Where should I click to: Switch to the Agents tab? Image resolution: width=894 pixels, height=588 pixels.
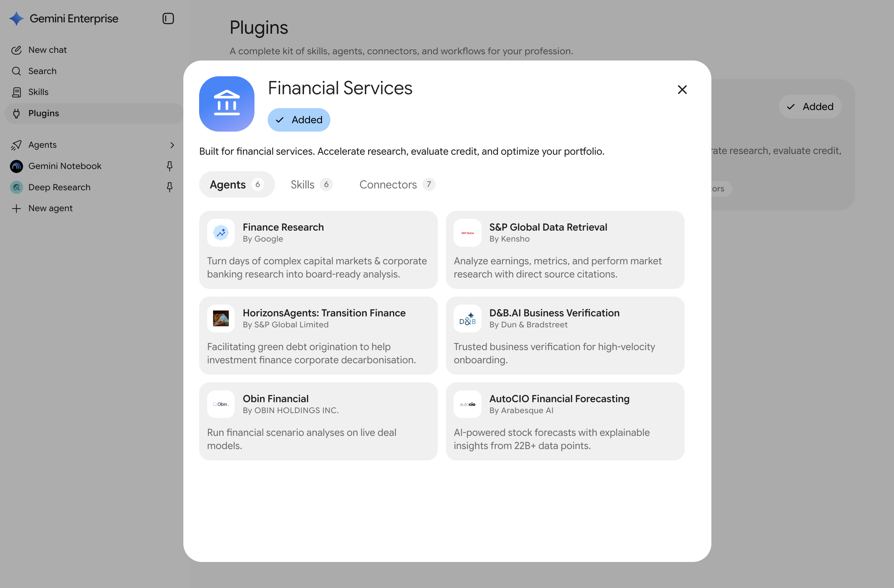pos(237,184)
